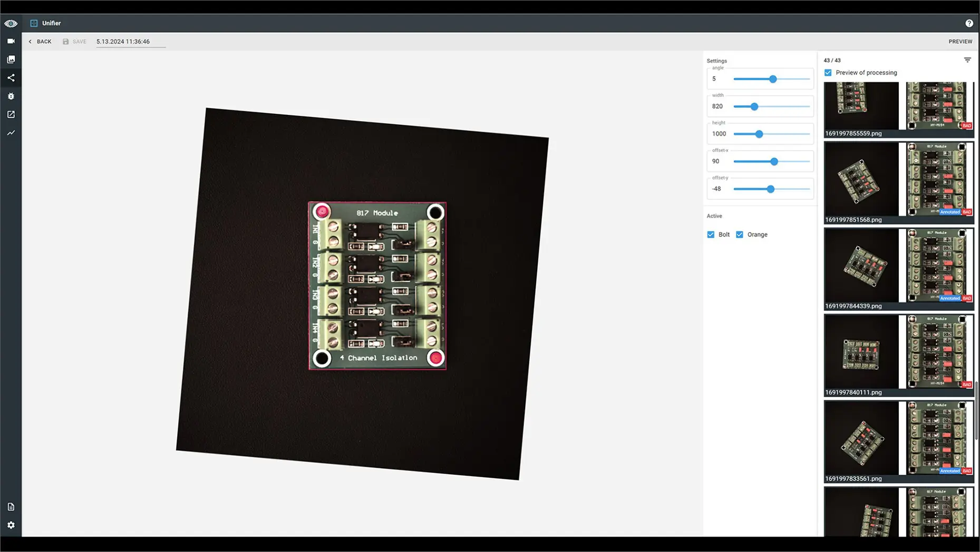Click the Unifier title text
The image size is (980, 552).
(51, 23)
